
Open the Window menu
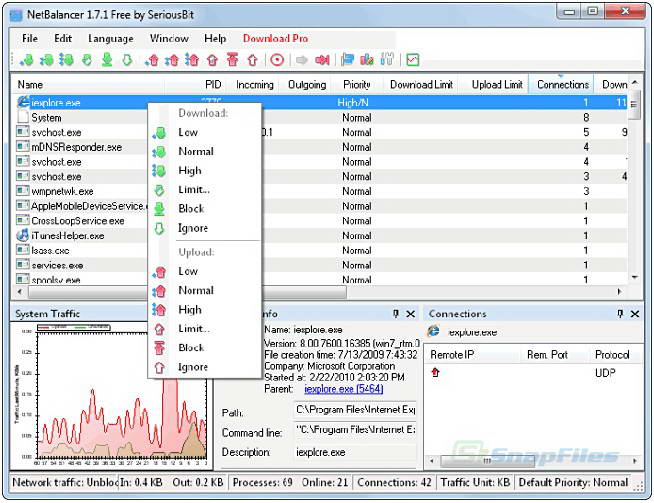coord(169,38)
